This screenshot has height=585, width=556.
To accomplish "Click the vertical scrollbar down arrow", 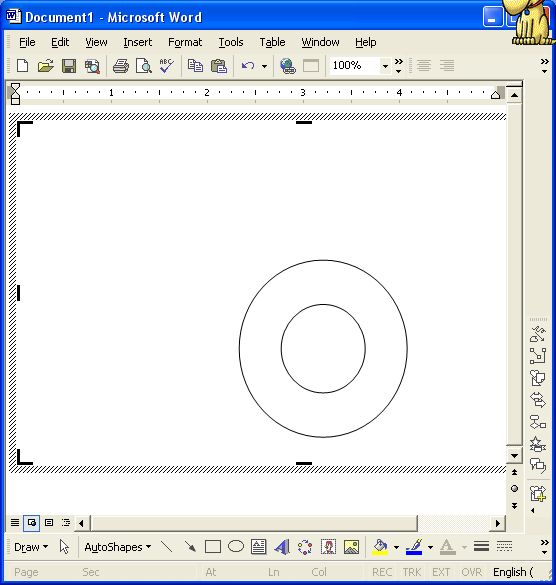I will [x=514, y=456].
